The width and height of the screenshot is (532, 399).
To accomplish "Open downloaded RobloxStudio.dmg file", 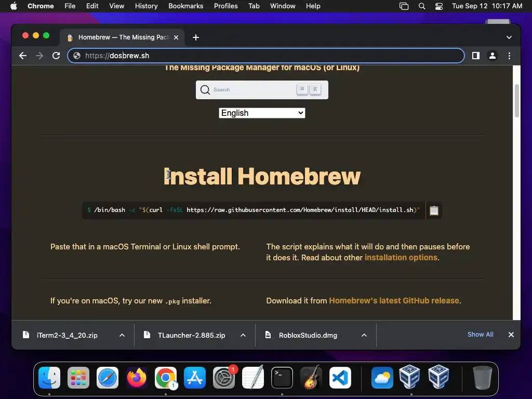I will point(308,335).
